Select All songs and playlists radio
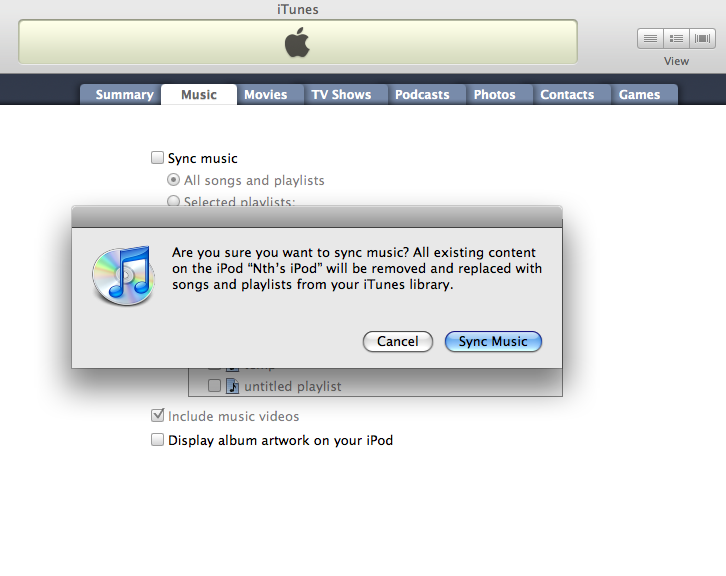Viewport: 726px width, 576px height. coord(173,180)
